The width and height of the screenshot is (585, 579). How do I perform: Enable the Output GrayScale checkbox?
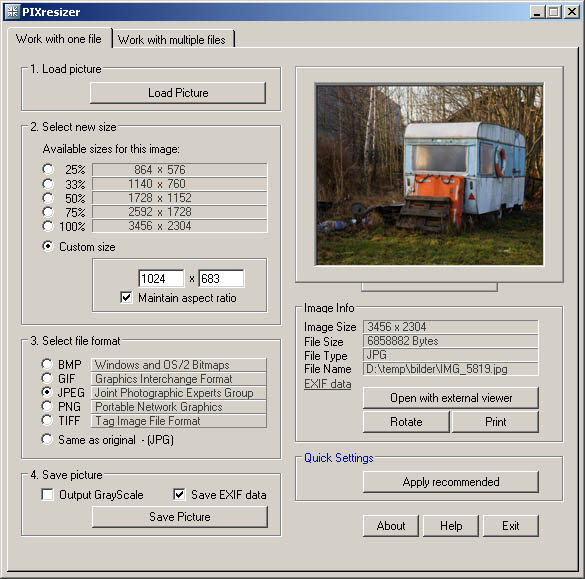[x=47, y=495]
